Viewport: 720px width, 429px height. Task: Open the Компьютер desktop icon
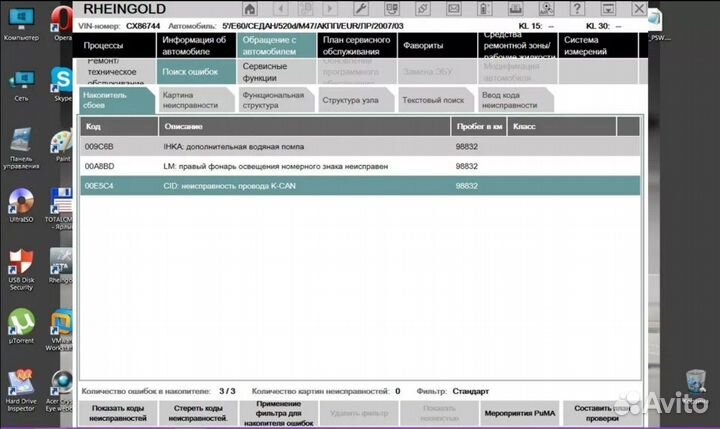(x=21, y=24)
